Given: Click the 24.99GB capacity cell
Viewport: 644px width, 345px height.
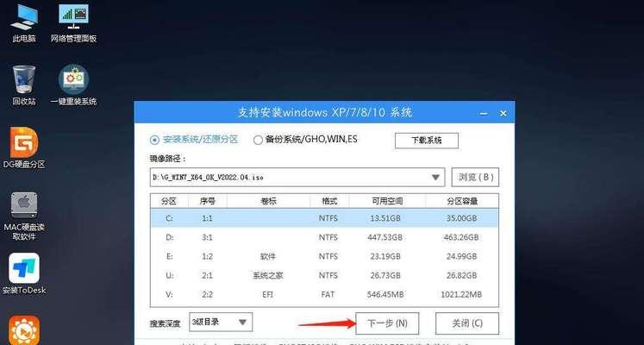Looking at the screenshot, I should coord(461,256).
